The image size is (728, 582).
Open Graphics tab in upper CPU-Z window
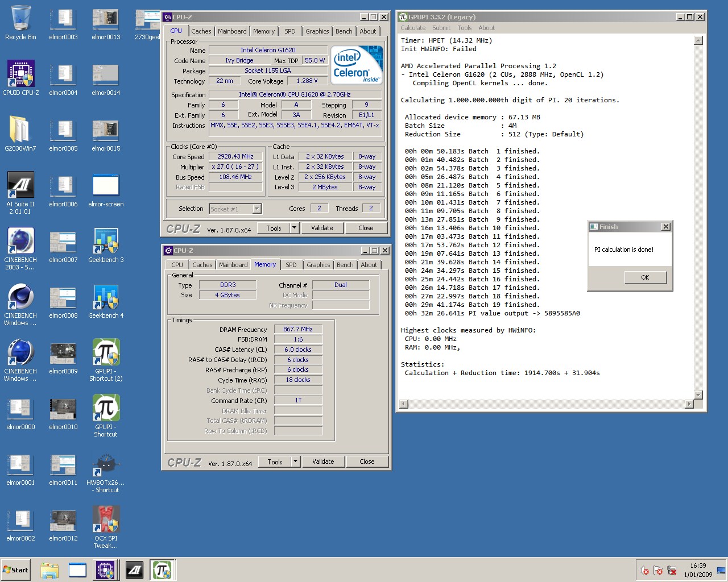(317, 31)
